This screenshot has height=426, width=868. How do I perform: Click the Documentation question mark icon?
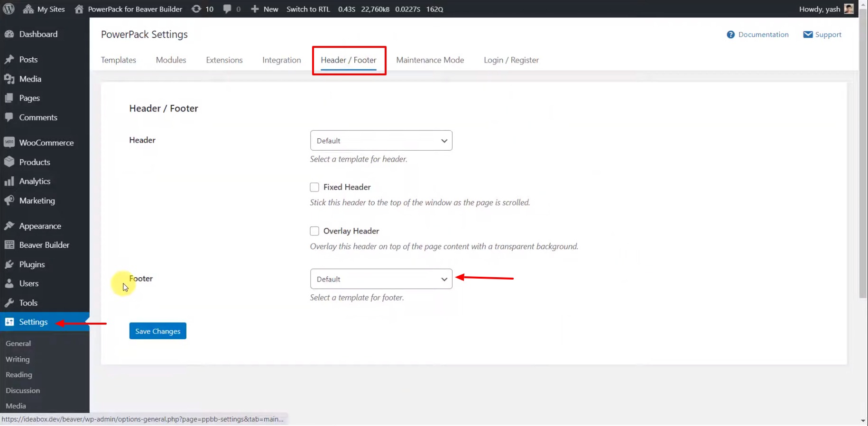point(730,35)
